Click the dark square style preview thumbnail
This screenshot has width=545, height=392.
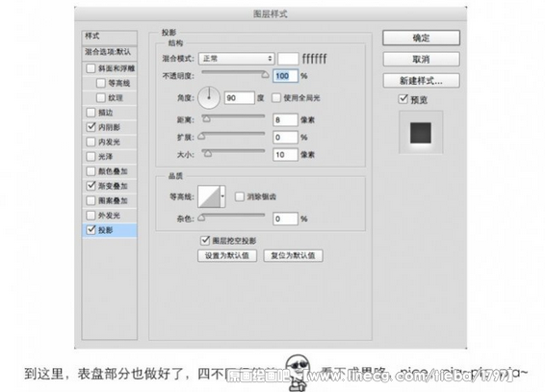(421, 132)
